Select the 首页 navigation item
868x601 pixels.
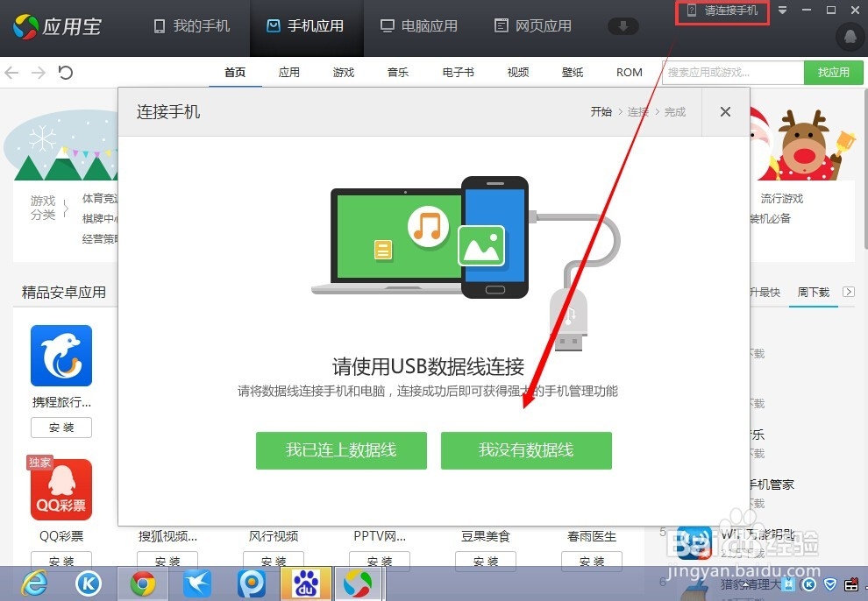235,73
